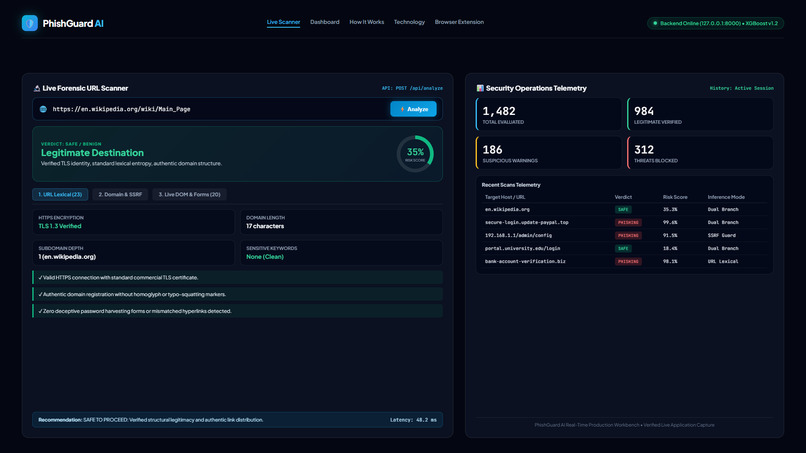Click the 186 Suspicious Warnings card
Viewport: 806px width, 453px height.
point(548,153)
